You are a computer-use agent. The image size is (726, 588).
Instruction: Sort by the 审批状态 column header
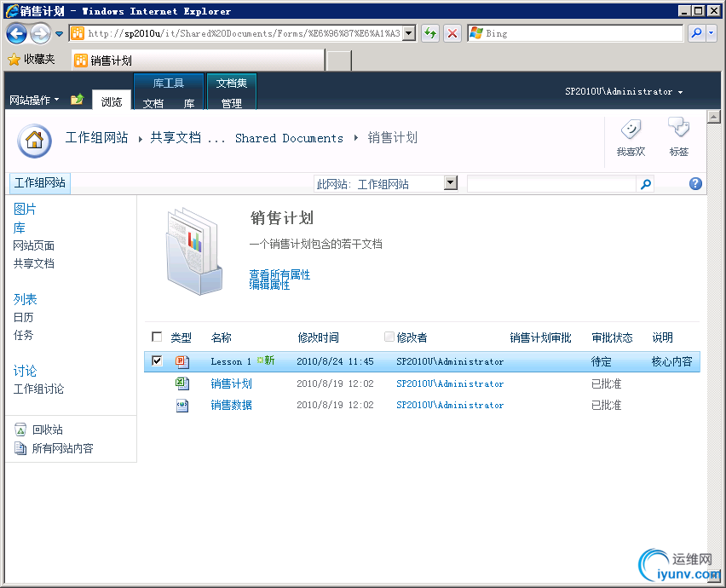[x=612, y=337]
